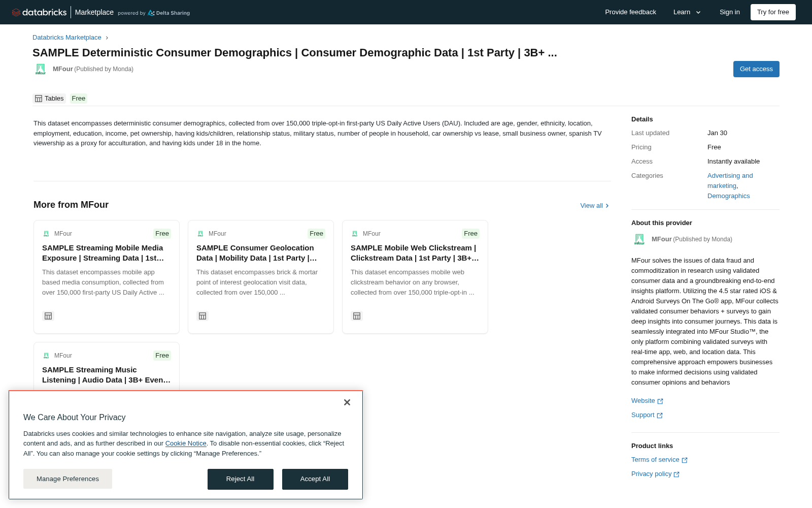Click MFour icon on Streaming Music Listening card
This screenshot has height=508, width=812.
pos(46,356)
